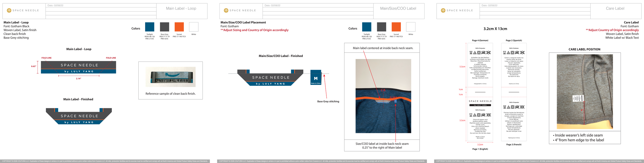The width and height of the screenshot is (644, 163).
Task: Select Twilight swatch on Main Label - Loop sheet
Action: (150, 27)
